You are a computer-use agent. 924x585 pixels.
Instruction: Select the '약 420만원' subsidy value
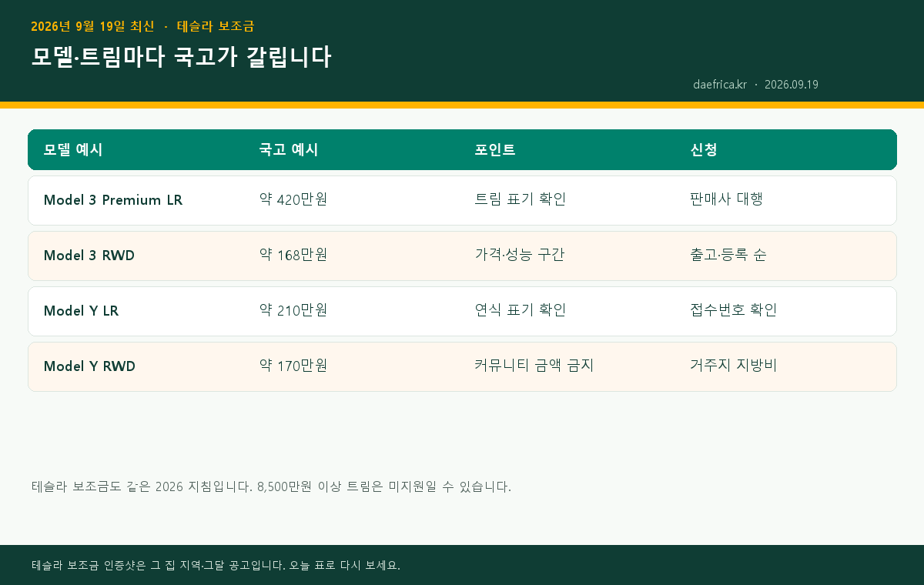(293, 199)
